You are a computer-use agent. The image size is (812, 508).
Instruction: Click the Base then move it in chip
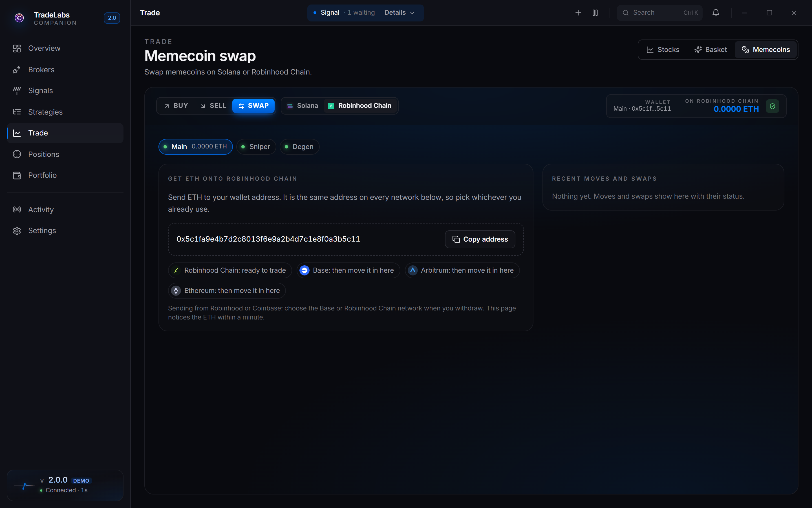tap(348, 270)
